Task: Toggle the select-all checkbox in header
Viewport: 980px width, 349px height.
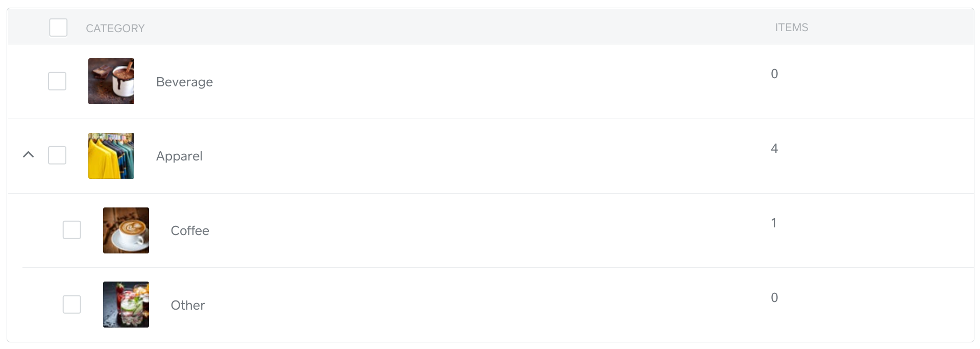Action: point(58,28)
